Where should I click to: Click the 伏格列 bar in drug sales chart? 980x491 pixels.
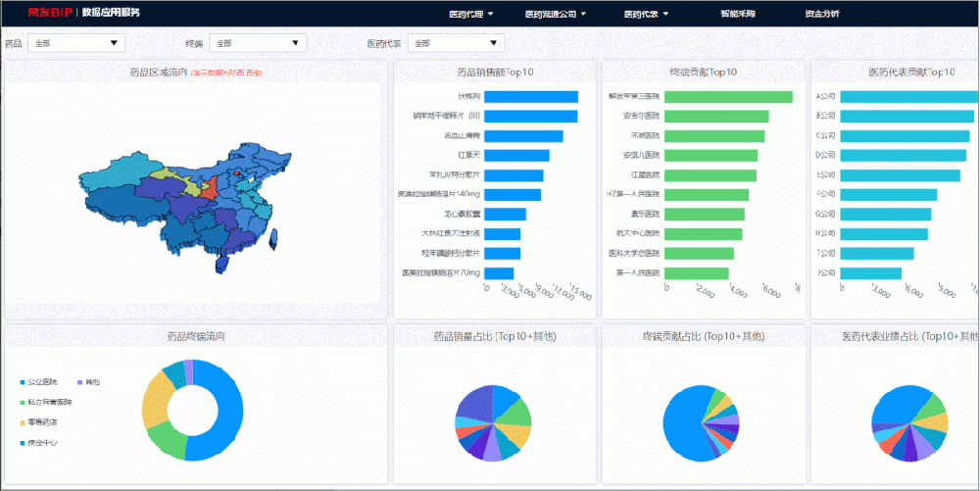[530, 97]
